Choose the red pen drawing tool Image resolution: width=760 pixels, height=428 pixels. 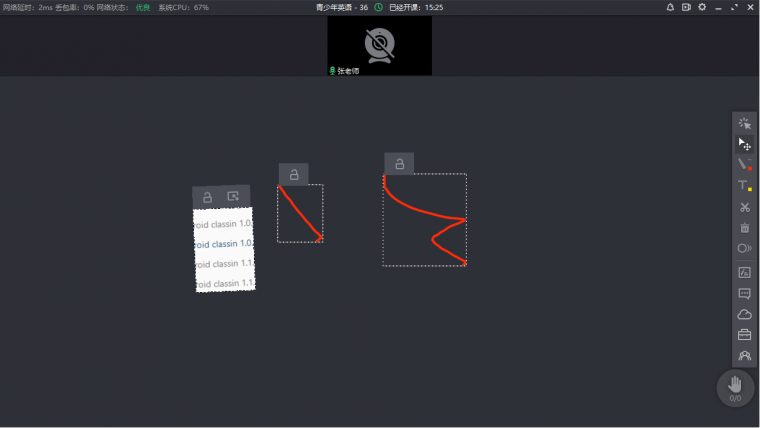744,164
